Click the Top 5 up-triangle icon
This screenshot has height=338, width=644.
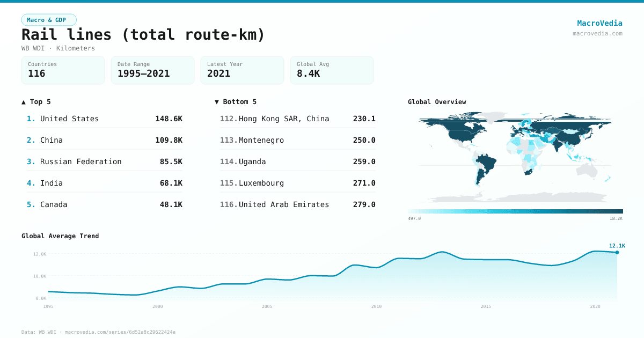24,102
